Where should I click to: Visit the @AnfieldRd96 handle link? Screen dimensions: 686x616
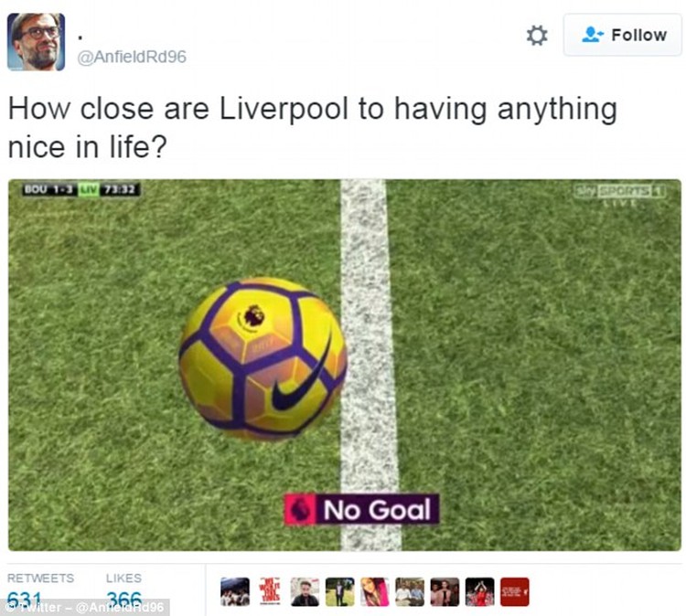tap(132, 57)
